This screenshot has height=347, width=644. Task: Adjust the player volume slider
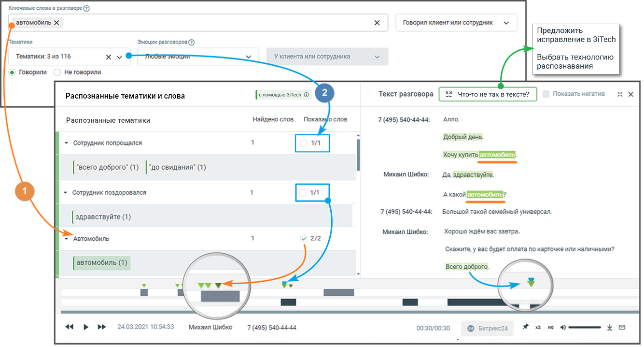pos(585,328)
